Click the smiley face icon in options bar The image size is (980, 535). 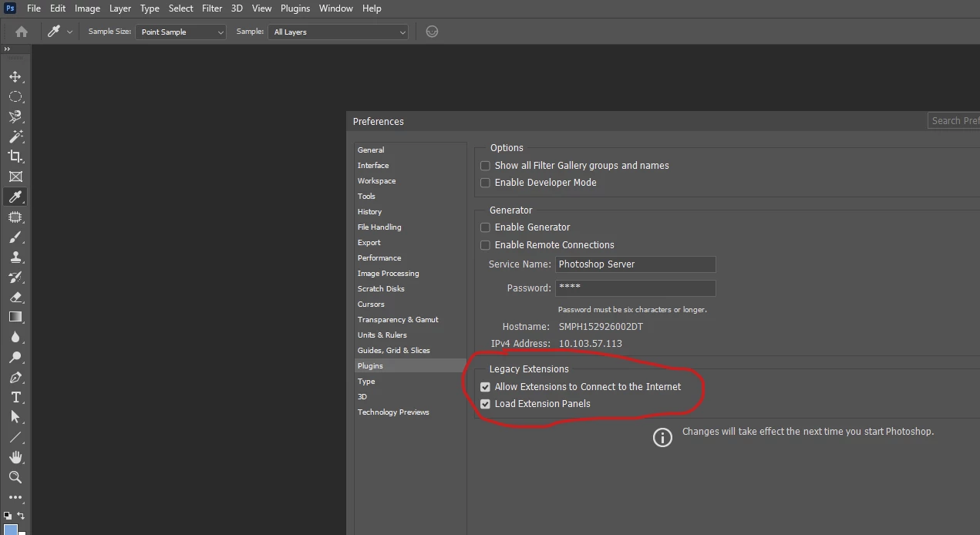pos(432,32)
